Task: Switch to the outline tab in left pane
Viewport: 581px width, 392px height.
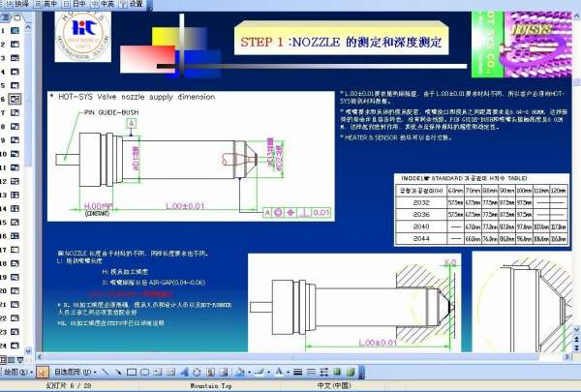Action: pyautogui.click(x=7, y=17)
